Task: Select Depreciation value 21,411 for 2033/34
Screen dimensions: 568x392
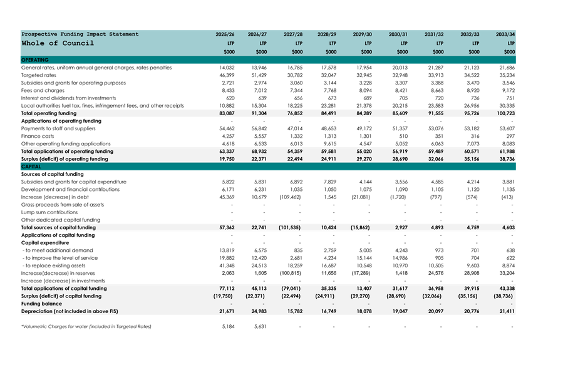Action: 507,311
